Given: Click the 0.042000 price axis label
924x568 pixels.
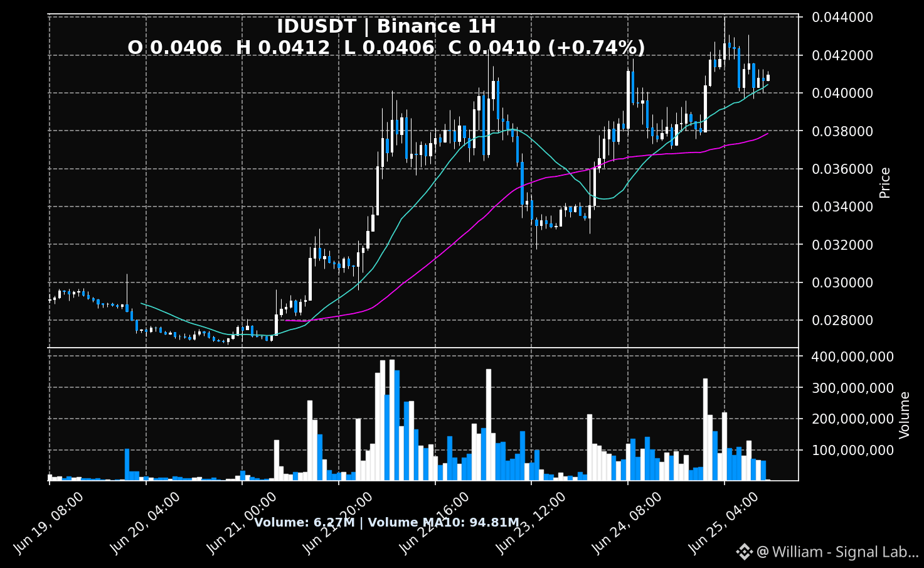Looking at the screenshot, I should pyautogui.click(x=842, y=56).
